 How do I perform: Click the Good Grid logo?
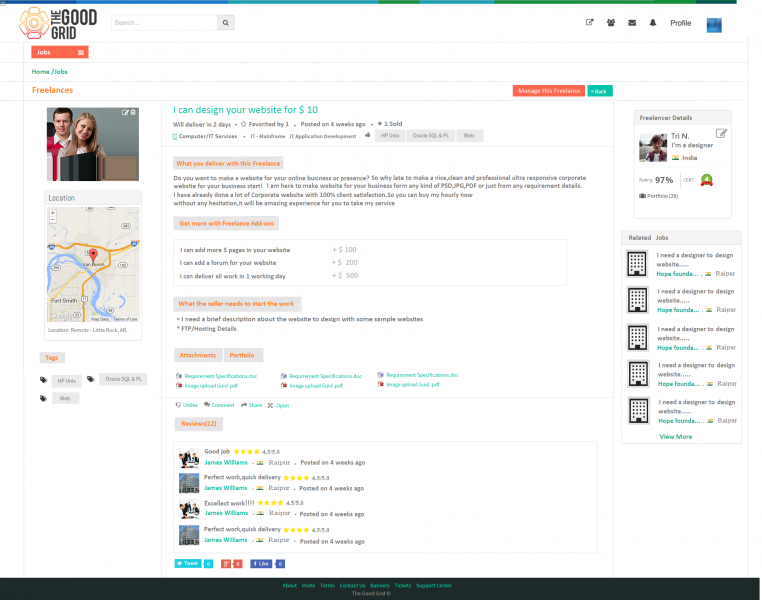[x=58, y=23]
